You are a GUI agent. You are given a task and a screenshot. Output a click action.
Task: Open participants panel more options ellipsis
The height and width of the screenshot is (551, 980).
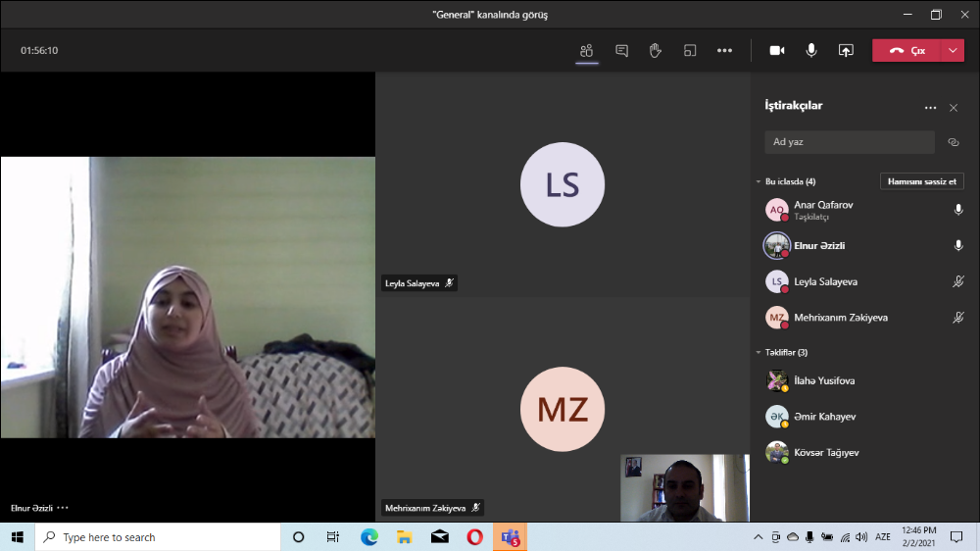click(x=930, y=108)
